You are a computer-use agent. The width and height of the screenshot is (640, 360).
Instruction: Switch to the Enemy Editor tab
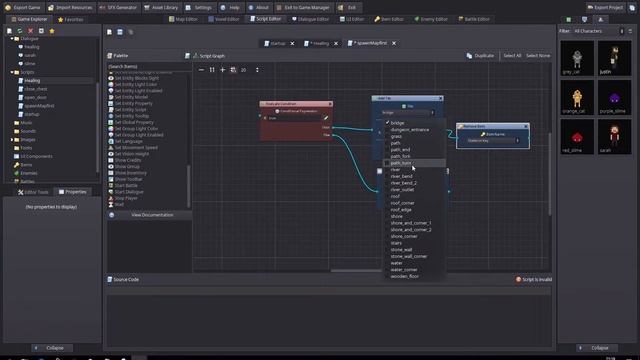click(x=431, y=19)
